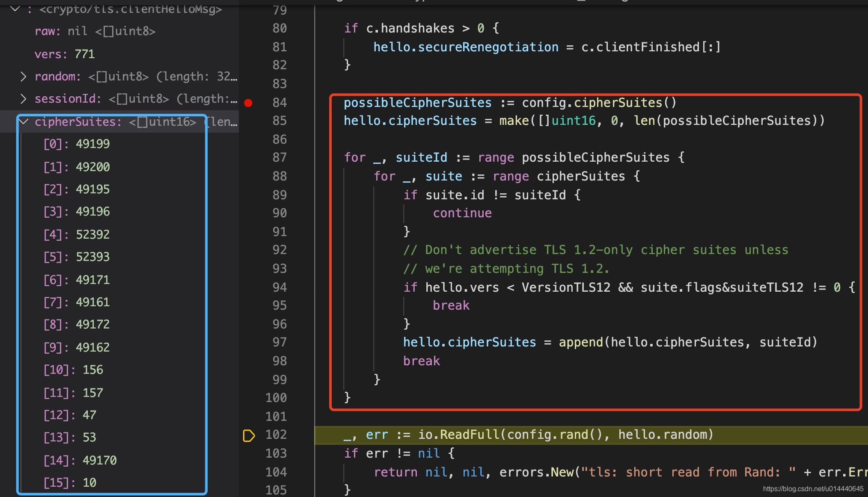
Task: Expand the random variable node
Action: tap(24, 77)
